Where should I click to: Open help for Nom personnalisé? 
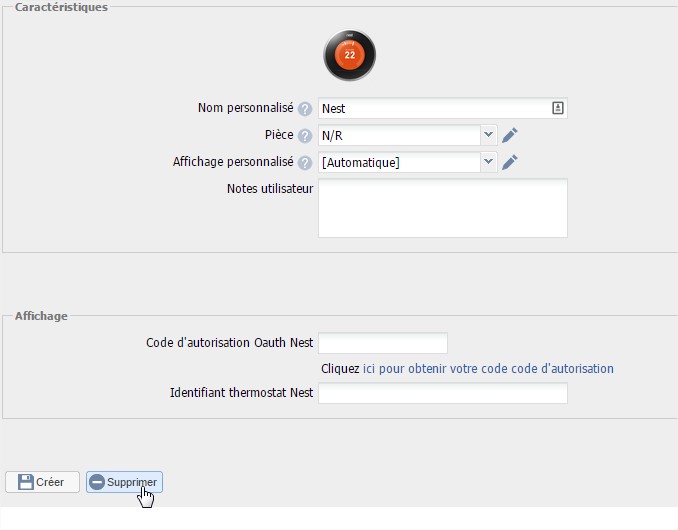(x=305, y=109)
